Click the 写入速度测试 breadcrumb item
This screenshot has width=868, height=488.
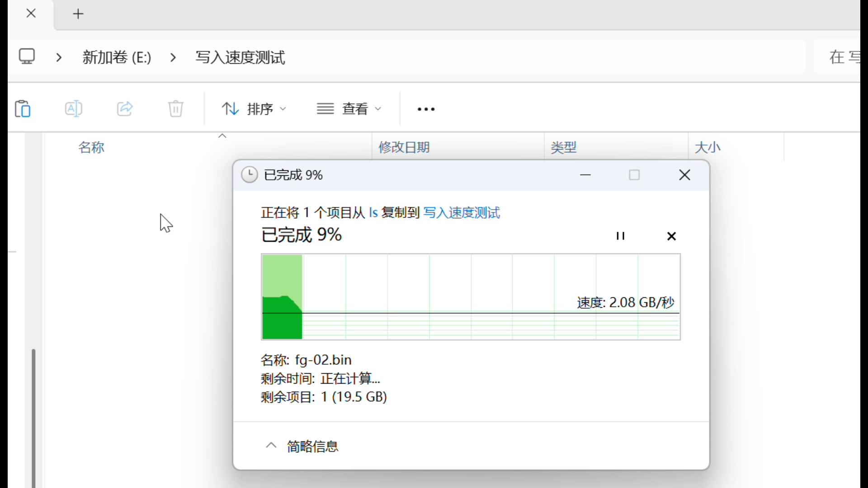(240, 57)
